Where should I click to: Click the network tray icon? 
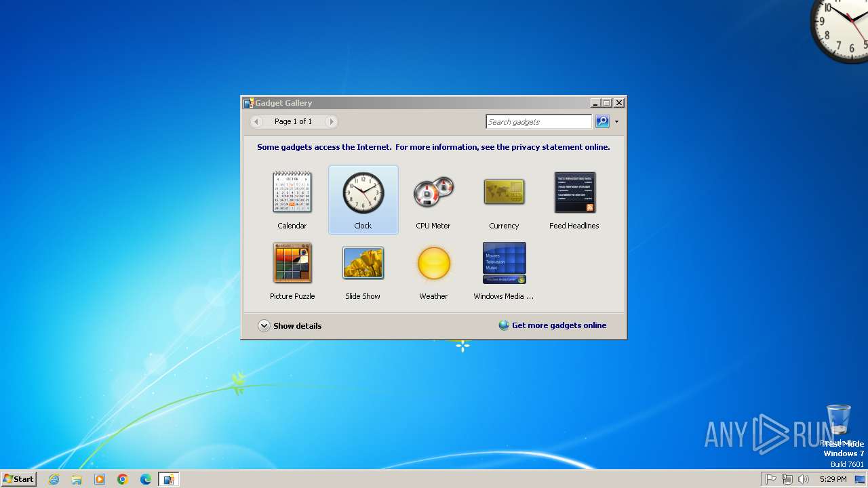[787, 479]
